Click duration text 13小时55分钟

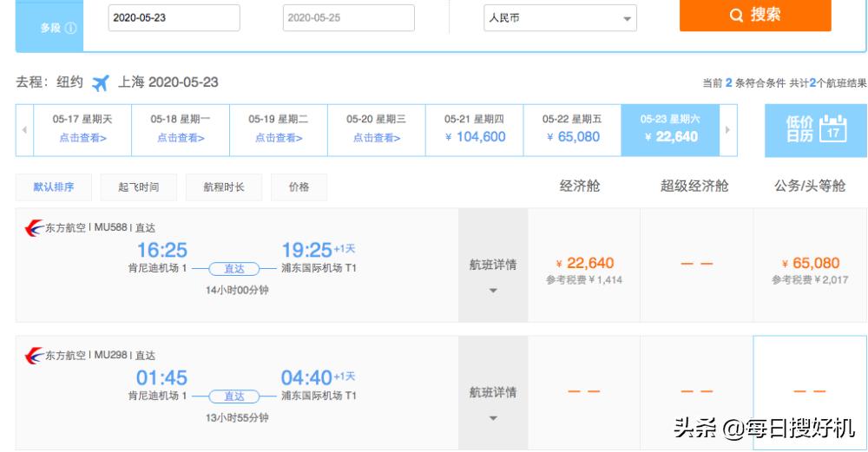point(237,417)
